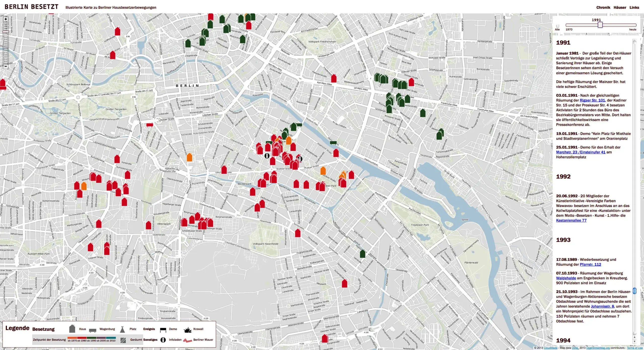This screenshot has width=644, height=350.
Task: Click the map zoom level slider handle
Action: (6, 32)
